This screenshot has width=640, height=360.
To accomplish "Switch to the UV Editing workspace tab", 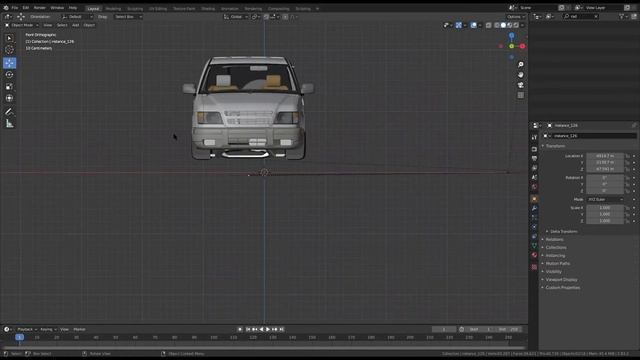I will (x=158, y=9).
